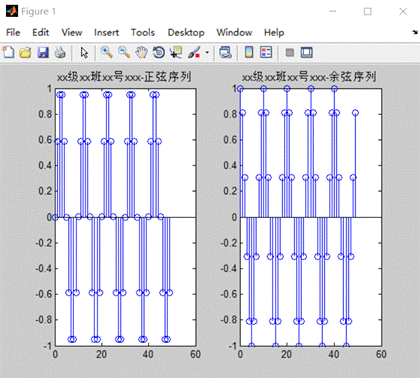Screen dimensions: 420x378
Task: Open the File menu
Action: (x=13, y=32)
